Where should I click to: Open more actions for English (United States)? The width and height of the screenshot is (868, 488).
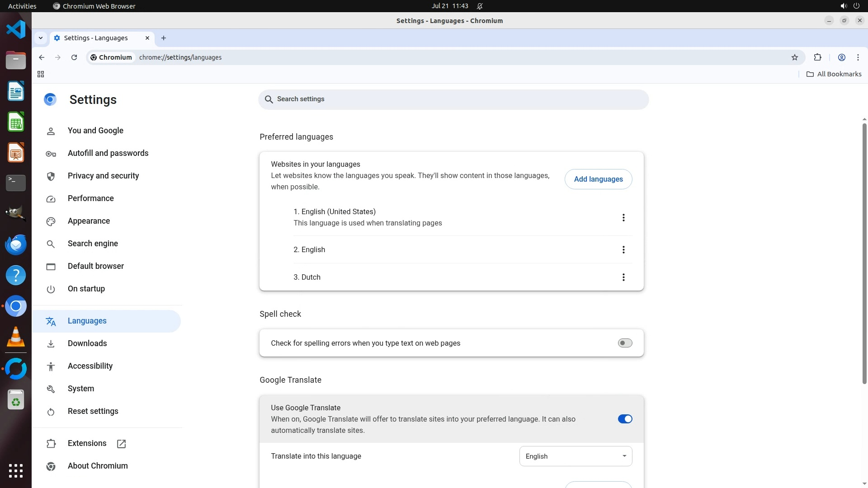pyautogui.click(x=623, y=217)
